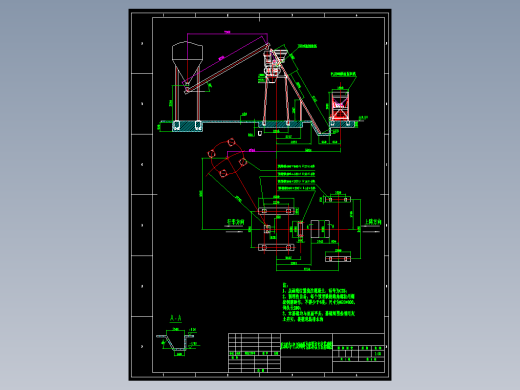Image resolution: width=520 pixels, height=390 pixels.
Task: Click the four-leg circular silo foundation plan
Action: tap(227, 158)
